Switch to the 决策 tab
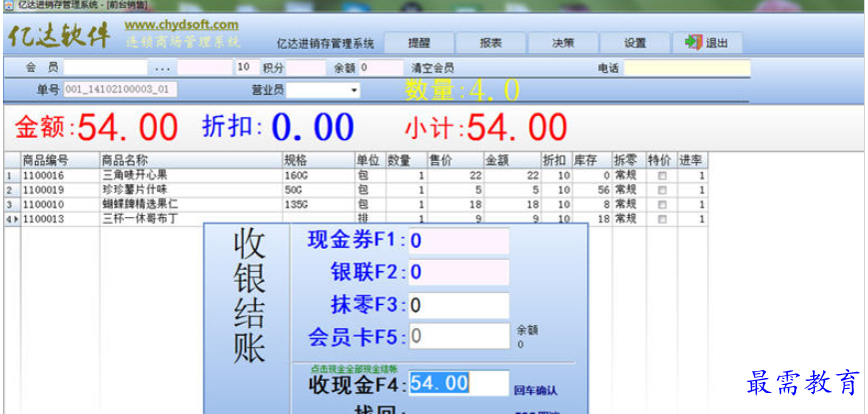The width and height of the screenshot is (868, 414). pyautogui.click(x=562, y=43)
